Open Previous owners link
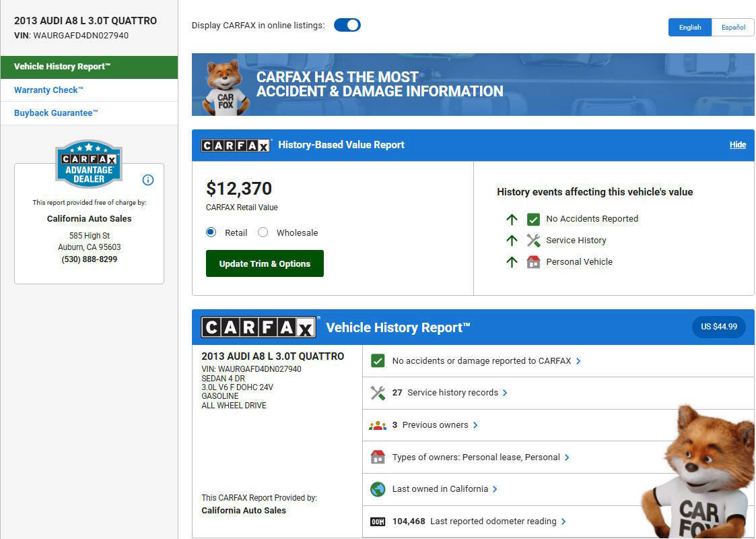Screen dimensions: 756x539 coord(430,425)
